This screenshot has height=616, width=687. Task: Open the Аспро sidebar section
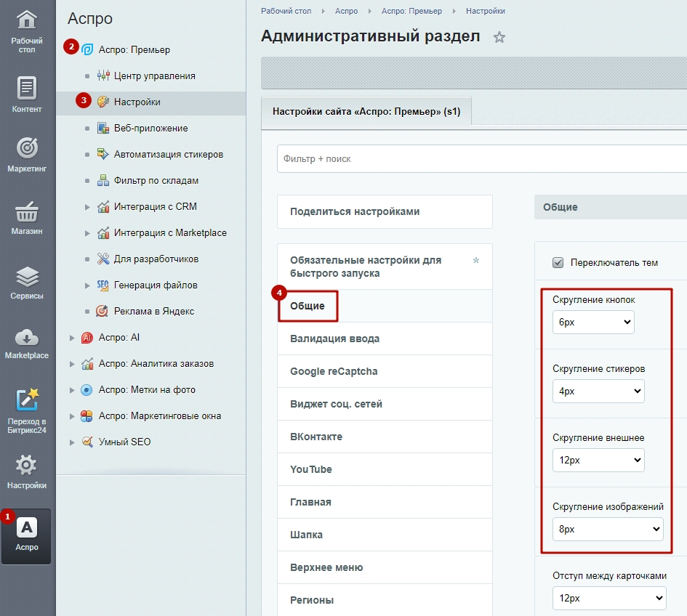pos(27,536)
